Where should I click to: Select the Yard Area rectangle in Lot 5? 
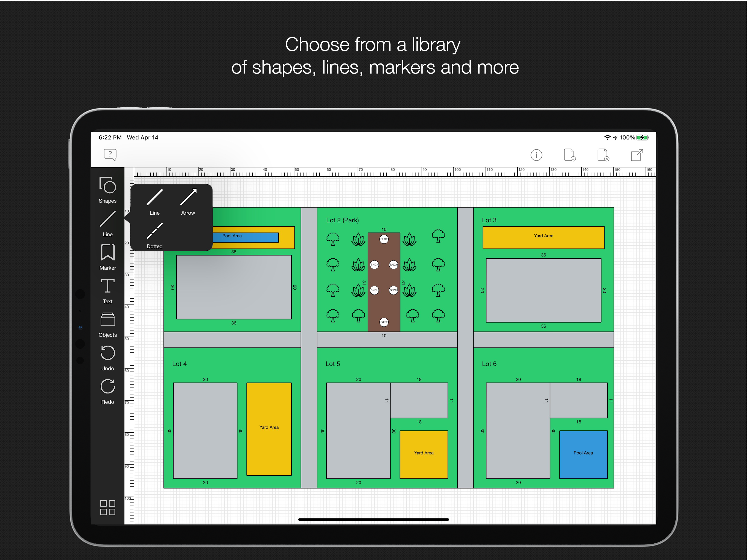point(424,454)
